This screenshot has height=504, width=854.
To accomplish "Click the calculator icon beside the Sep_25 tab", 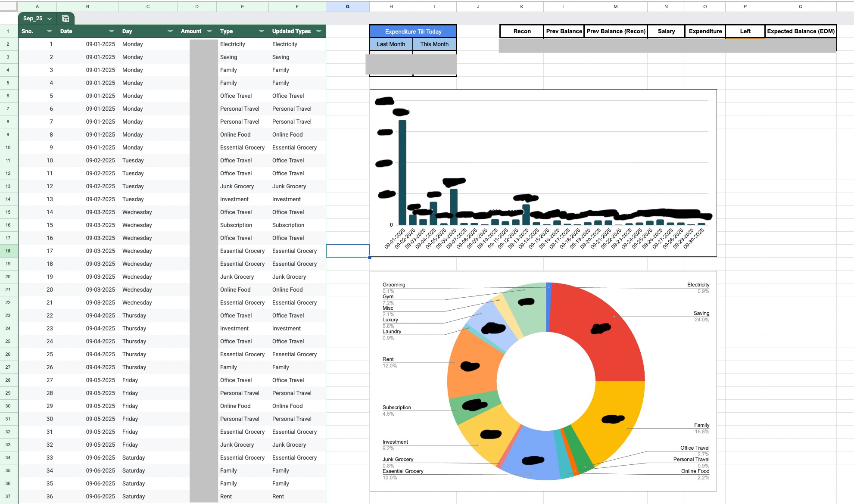I will pyautogui.click(x=65, y=19).
